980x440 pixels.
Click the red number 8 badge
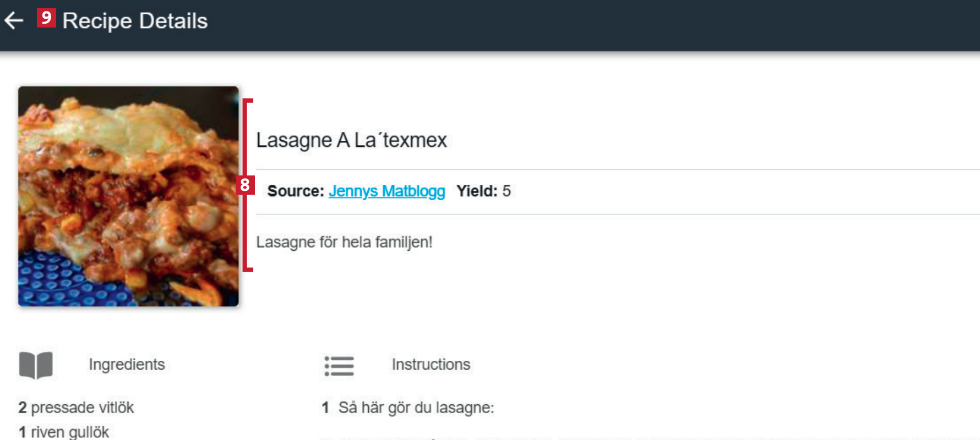click(245, 185)
